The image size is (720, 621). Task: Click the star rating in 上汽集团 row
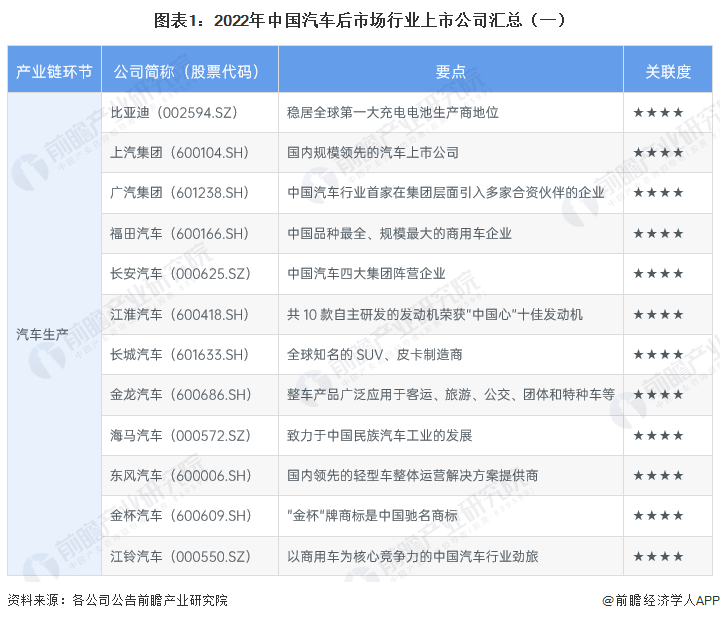click(658, 152)
